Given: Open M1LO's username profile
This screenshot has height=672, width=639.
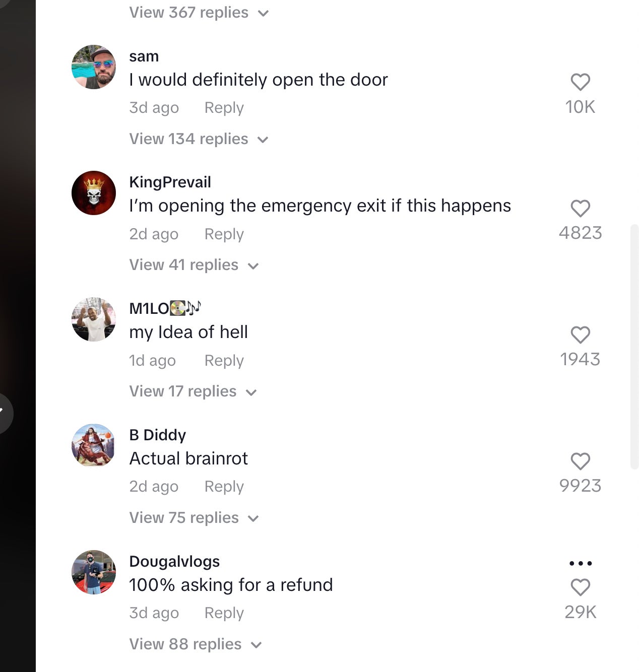Looking at the screenshot, I should [x=165, y=308].
